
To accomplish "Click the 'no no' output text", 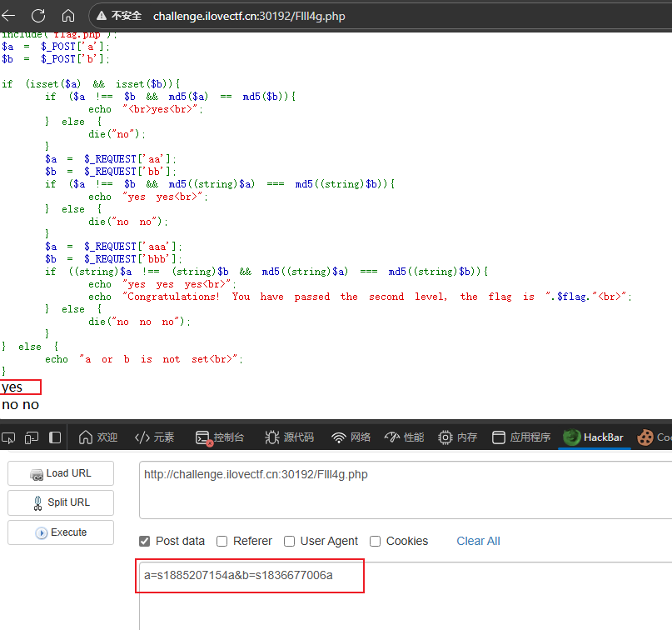I will (x=20, y=405).
